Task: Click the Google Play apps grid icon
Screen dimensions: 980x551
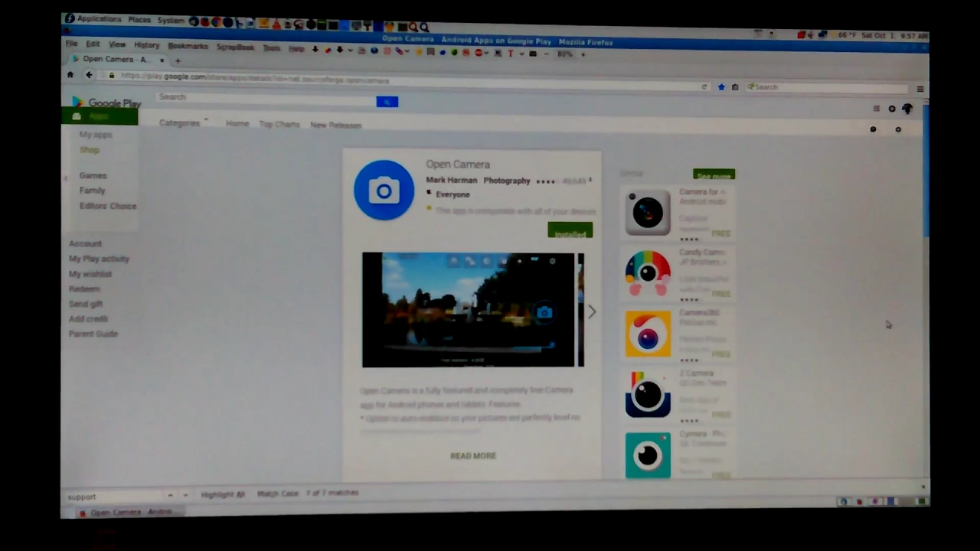Action: pyautogui.click(x=877, y=109)
